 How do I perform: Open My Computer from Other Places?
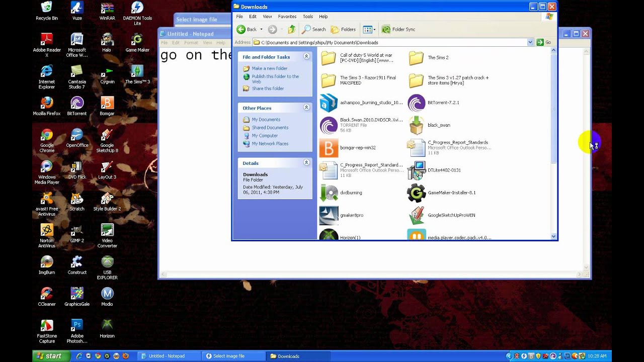(265, 136)
